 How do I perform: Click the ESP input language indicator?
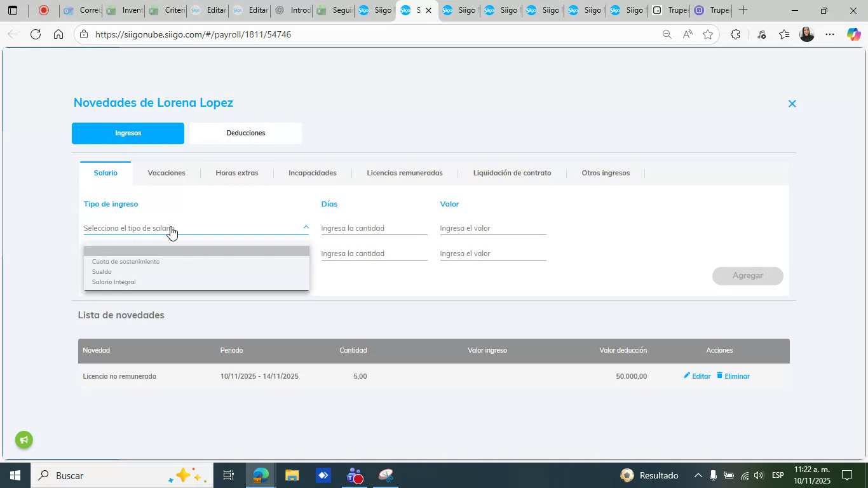(778, 475)
